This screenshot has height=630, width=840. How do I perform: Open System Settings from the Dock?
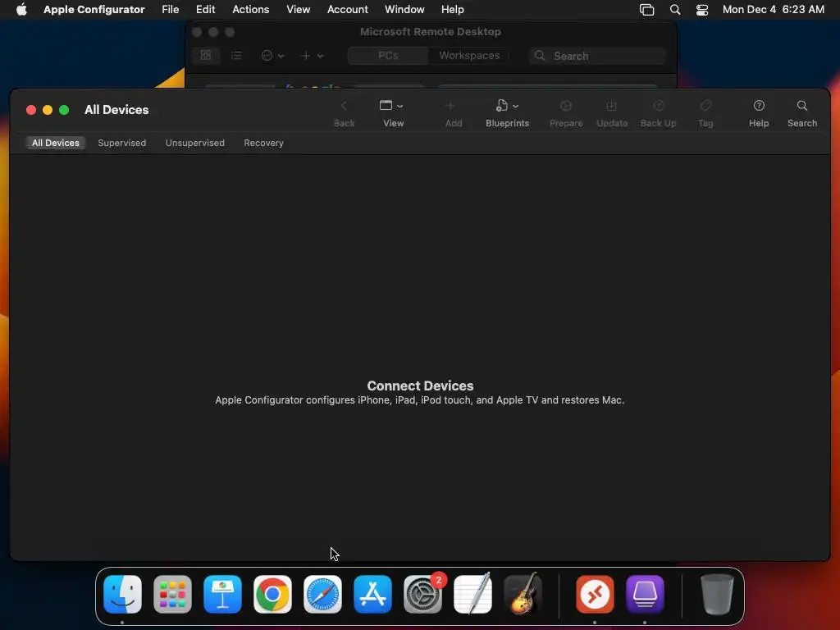pyautogui.click(x=422, y=595)
